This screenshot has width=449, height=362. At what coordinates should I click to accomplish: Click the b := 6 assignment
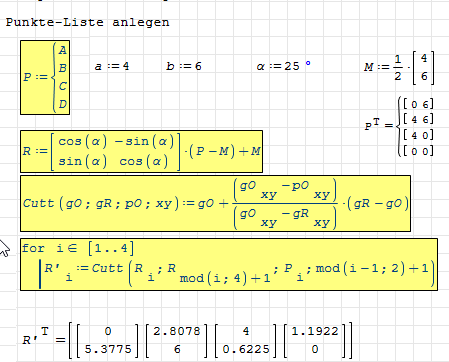tap(184, 66)
